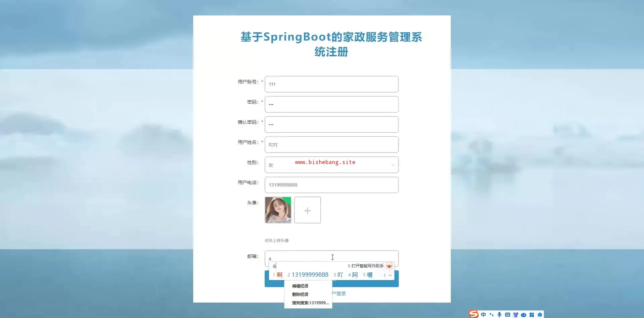Start voice input with the microphone icon
644x318 pixels.
coord(499,315)
